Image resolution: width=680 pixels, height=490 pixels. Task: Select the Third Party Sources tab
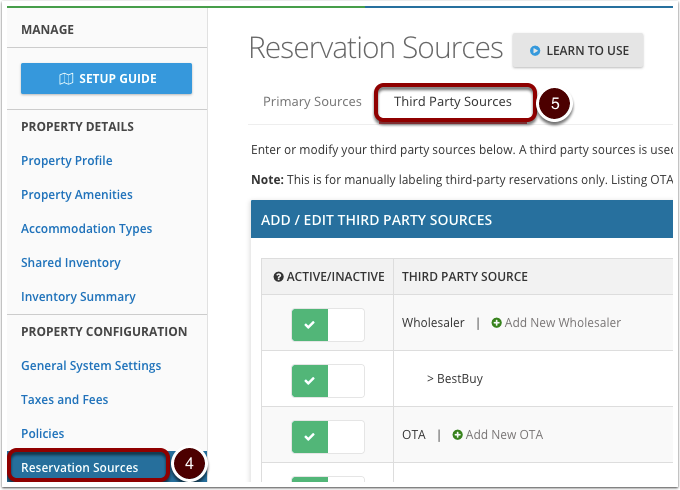453,101
